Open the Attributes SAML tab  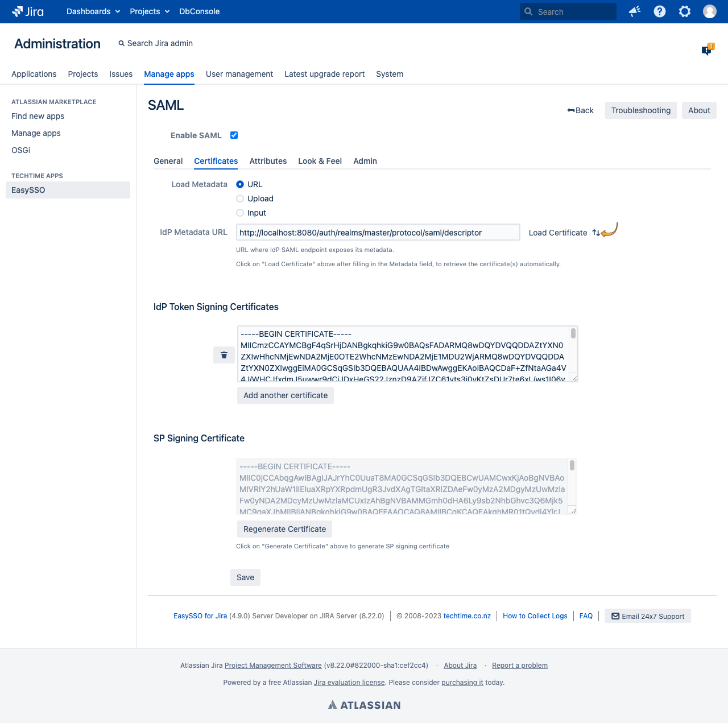(x=268, y=161)
